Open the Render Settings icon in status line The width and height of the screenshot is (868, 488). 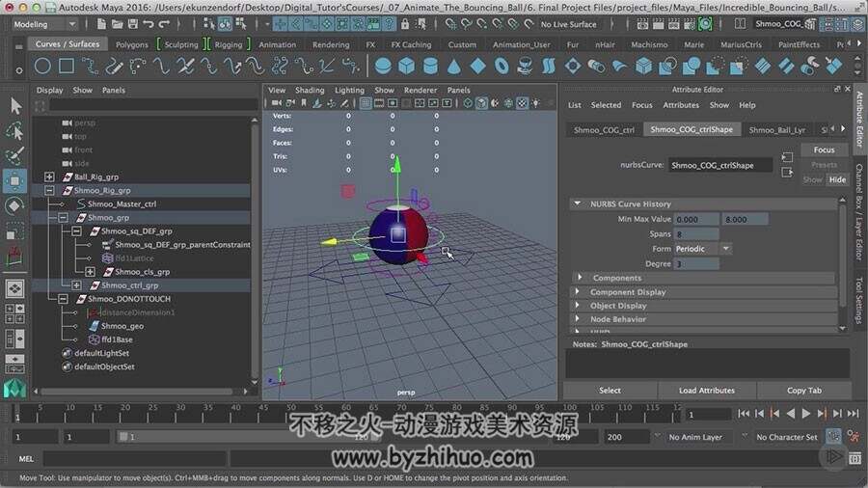coord(690,24)
